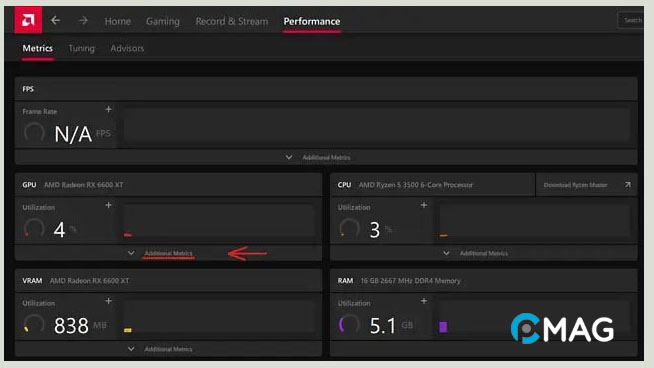Switch to the Metrics sub-tab
Viewport: 654px width, 368px height.
click(38, 48)
